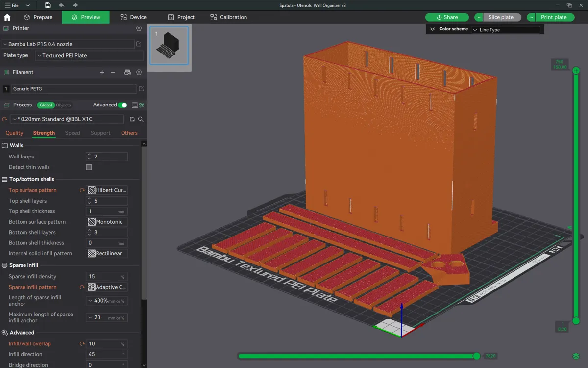Enable Detect thin walls checkbox
The image size is (588, 368).
point(89,167)
